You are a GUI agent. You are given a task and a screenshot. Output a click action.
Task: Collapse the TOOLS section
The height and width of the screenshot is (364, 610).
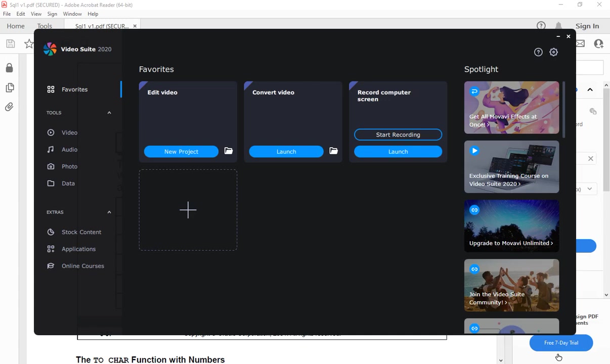(109, 113)
